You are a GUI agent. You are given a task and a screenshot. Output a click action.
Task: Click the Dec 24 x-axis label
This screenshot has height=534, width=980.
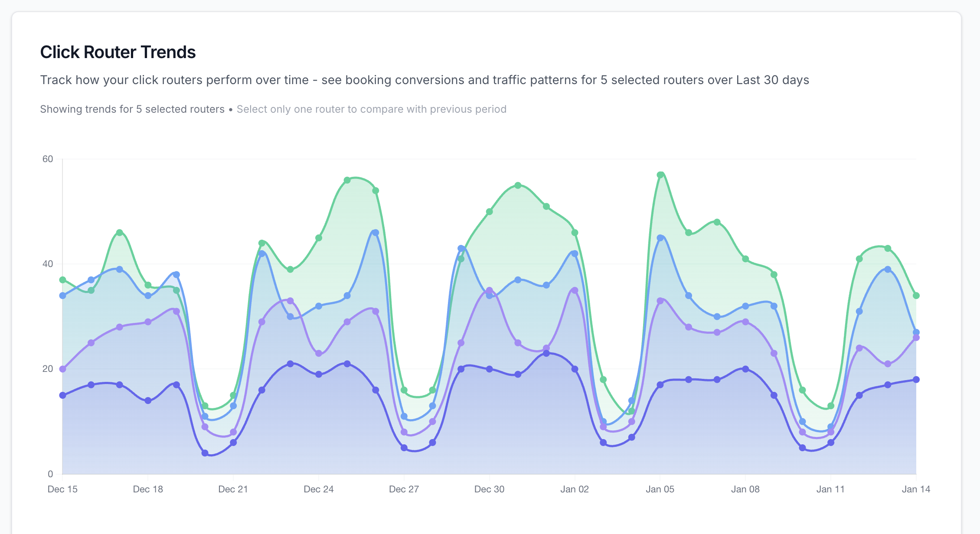click(x=318, y=489)
